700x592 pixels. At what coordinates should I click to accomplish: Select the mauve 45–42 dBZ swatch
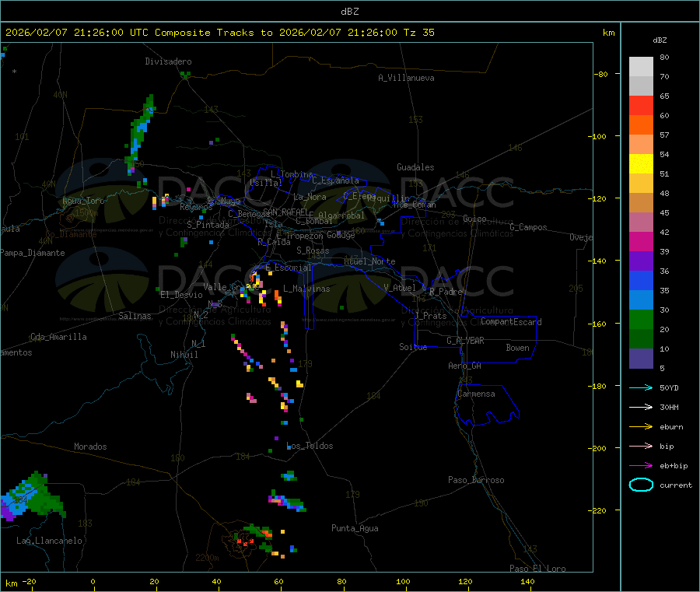tap(641, 222)
